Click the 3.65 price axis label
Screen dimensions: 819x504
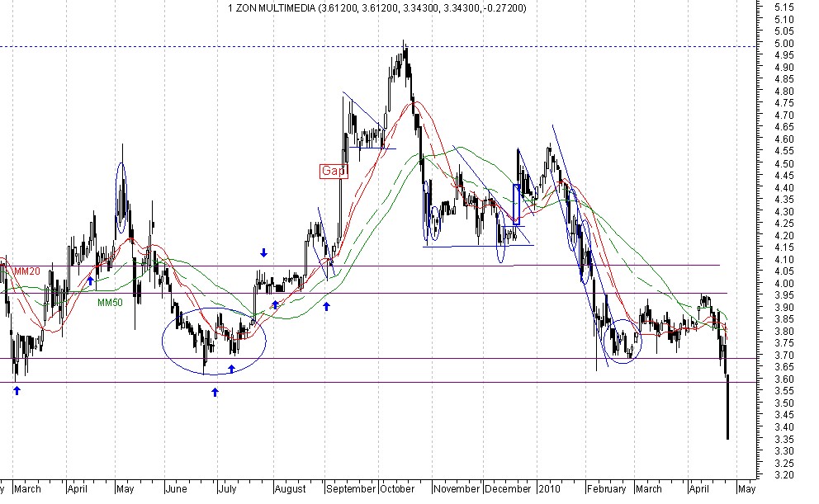785,367
